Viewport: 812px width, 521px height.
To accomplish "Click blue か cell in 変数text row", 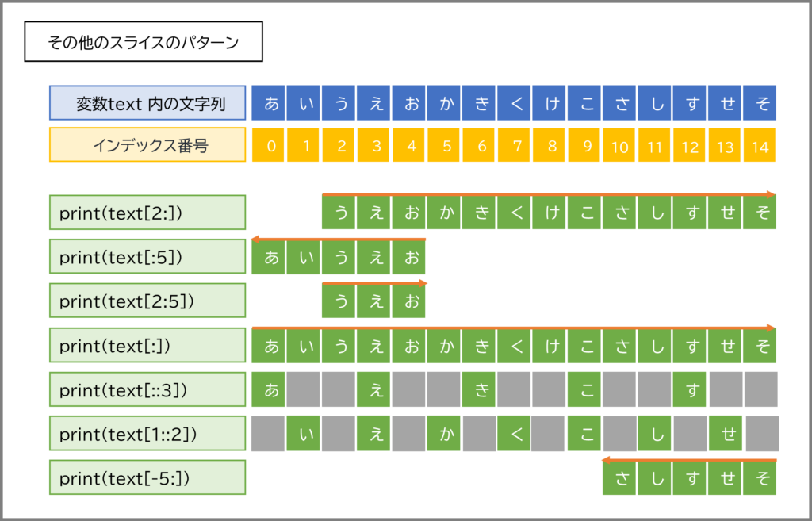I will pyautogui.click(x=444, y=103).
